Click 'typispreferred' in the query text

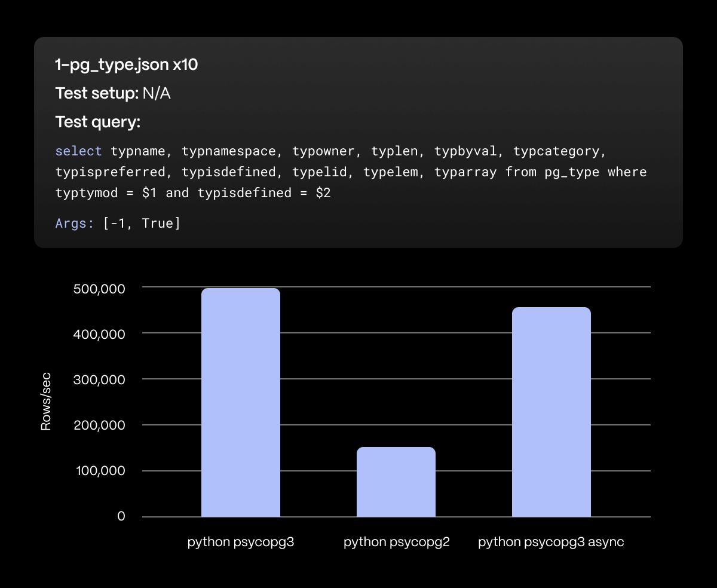pos(110,172)
